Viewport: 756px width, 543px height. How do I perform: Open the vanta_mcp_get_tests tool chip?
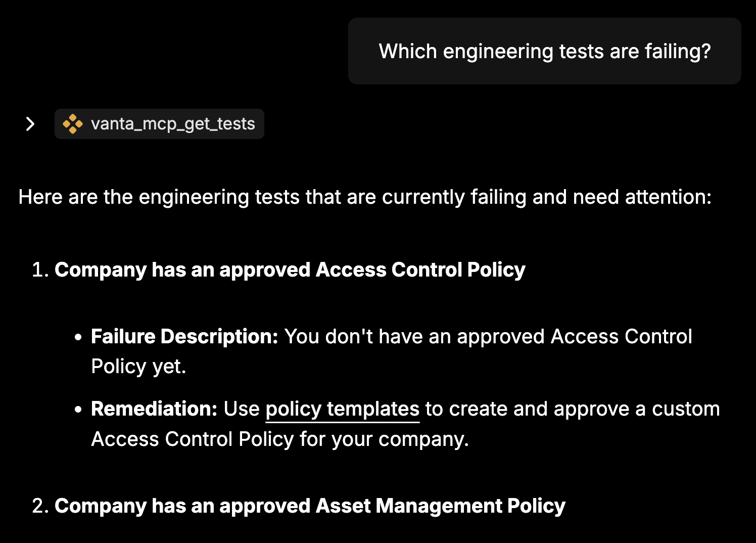[159, 124]
